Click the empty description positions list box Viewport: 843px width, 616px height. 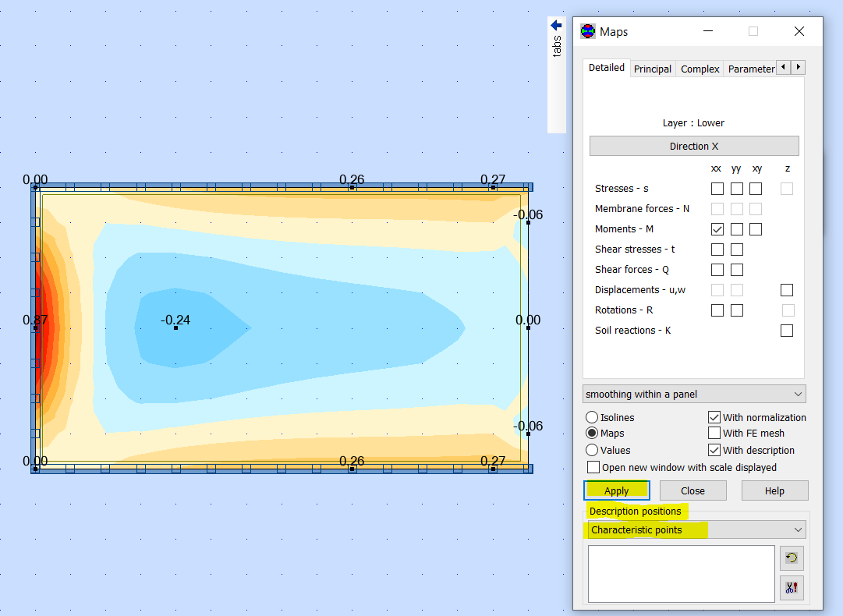pyautogui.click(x=680, y=573)
